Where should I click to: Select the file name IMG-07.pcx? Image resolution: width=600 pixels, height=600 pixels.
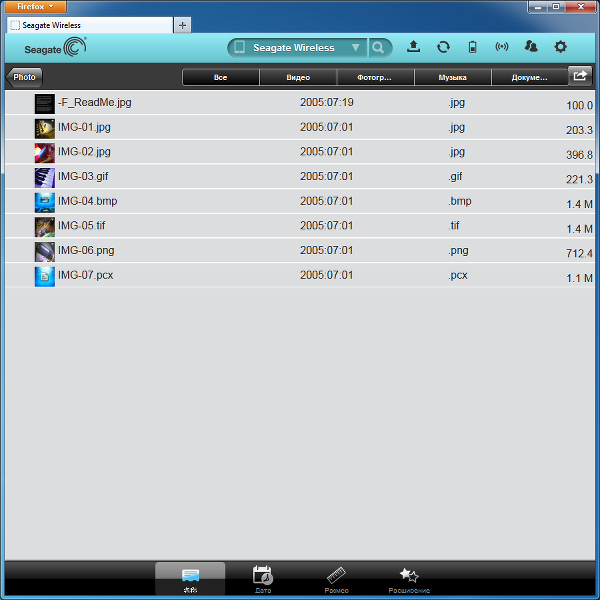pos(86,275)
